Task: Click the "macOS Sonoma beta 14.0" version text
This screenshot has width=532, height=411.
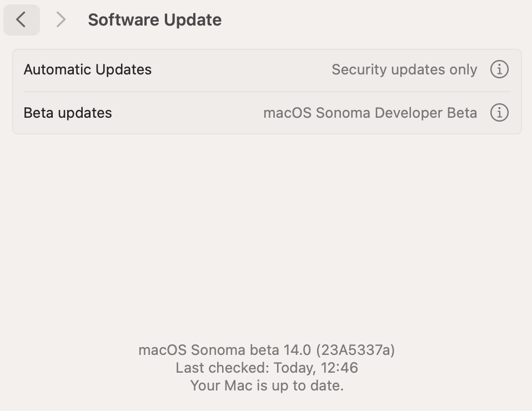Action: click(225, 350)
